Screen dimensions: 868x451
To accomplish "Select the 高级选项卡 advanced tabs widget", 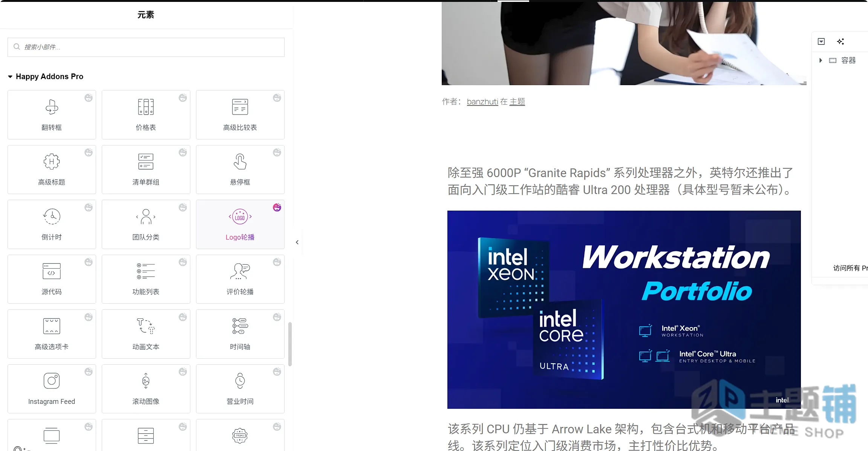I will click(x=52, y=334).
